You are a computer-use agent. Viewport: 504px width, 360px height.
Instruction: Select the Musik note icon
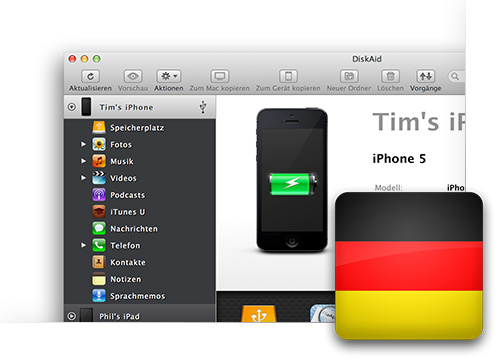pos(99,161)
